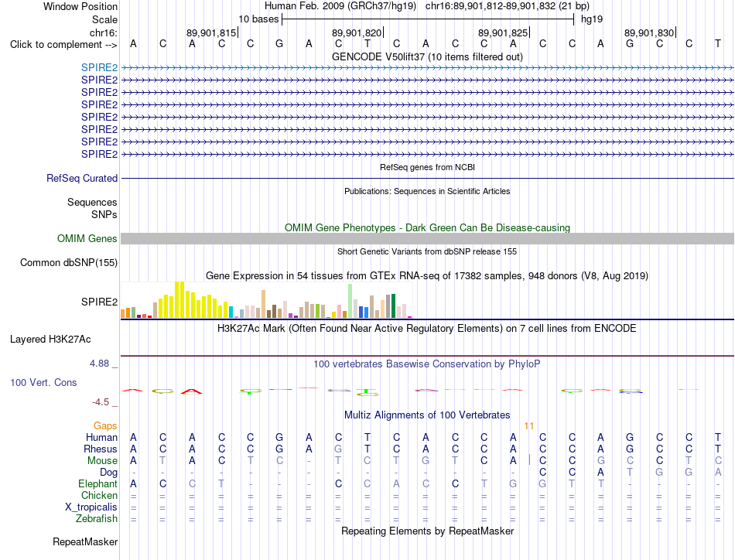This screenshot has width=735, height=560.
Task: Click the "Scale" track label
Action: (x=104, y=19)
